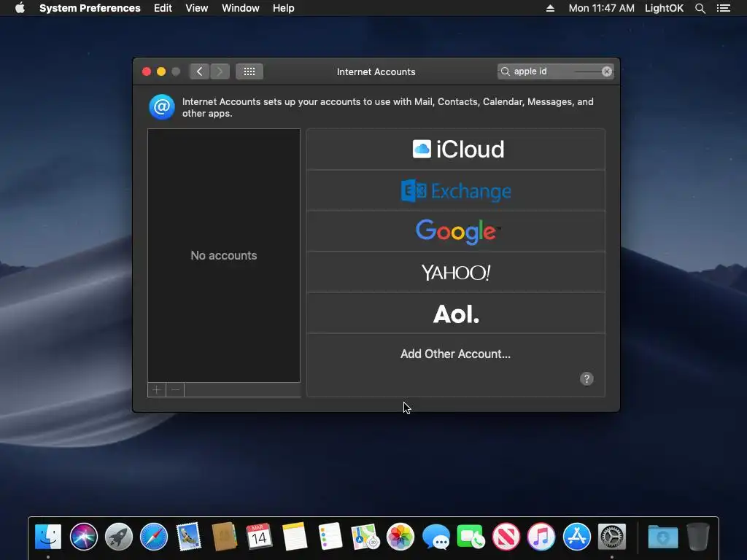
Task: Remove account with the minus button
Action: (x=175, y=389)
